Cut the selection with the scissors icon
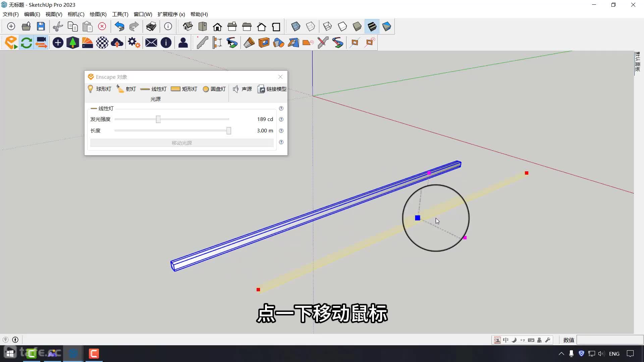The width and height of the screenshot is (644, 362). (x=58, y=26)
